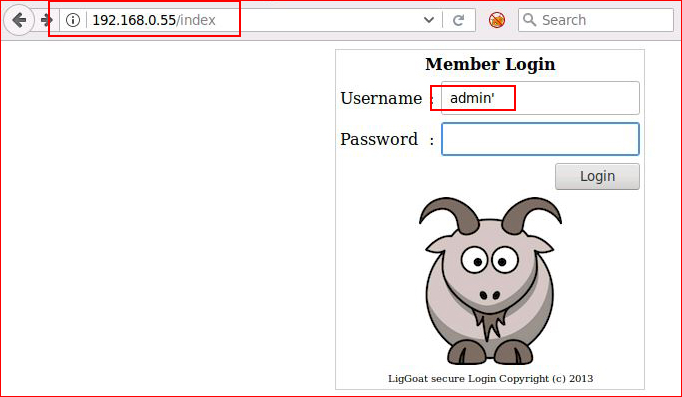Go back using the browser back arrow
The width and height of the screenshot is (682, 397).
click(x=19, y=20)
